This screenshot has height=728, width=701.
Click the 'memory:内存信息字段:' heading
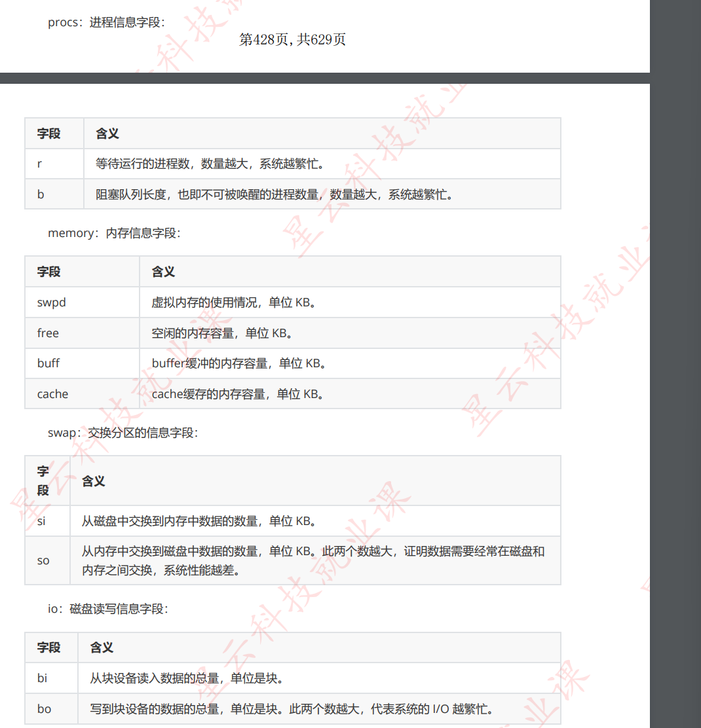pyautogui.click(x=114, y=233)
